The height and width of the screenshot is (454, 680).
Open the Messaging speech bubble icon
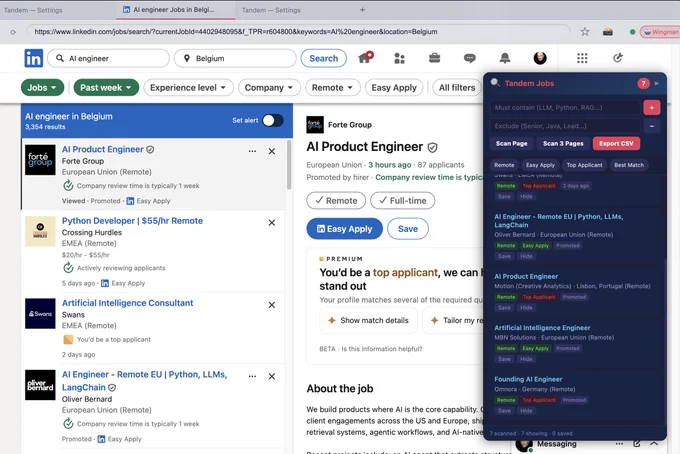(x=470, y=58)
